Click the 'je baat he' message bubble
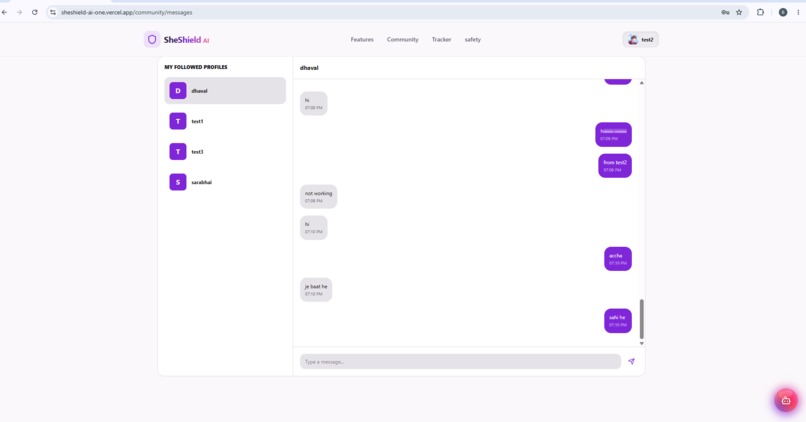Viewport: 806px width, 422px height. (316, 289)
